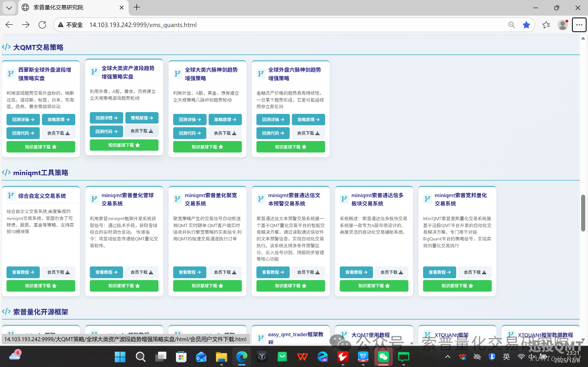Screen dimensions: 588x367
Task: Refresh the current page
Action: click(42, 25)
